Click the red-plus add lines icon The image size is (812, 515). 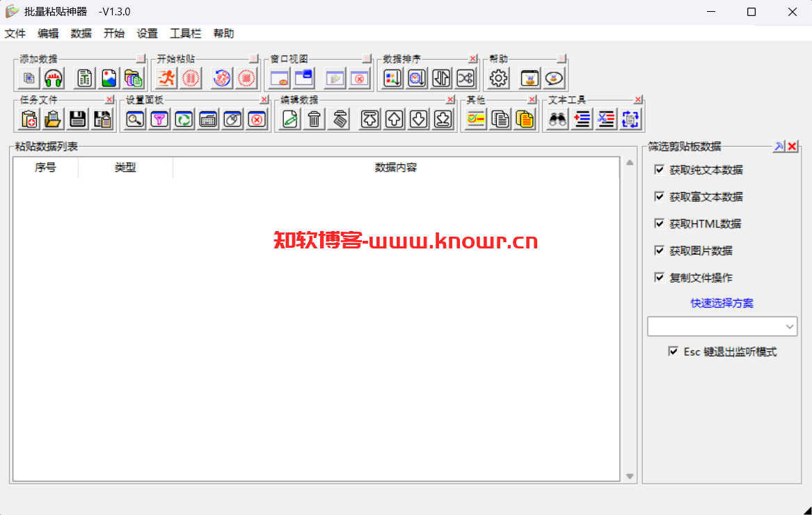(x=582, y=119)
